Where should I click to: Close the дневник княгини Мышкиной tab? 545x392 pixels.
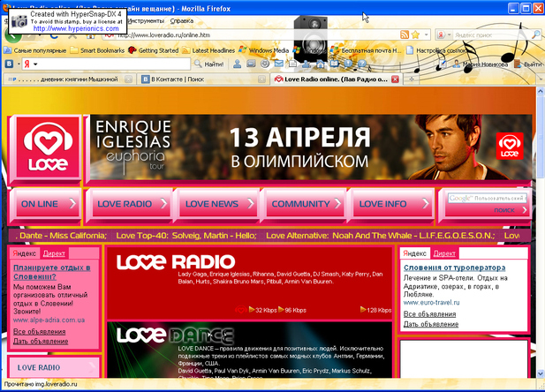128,79
